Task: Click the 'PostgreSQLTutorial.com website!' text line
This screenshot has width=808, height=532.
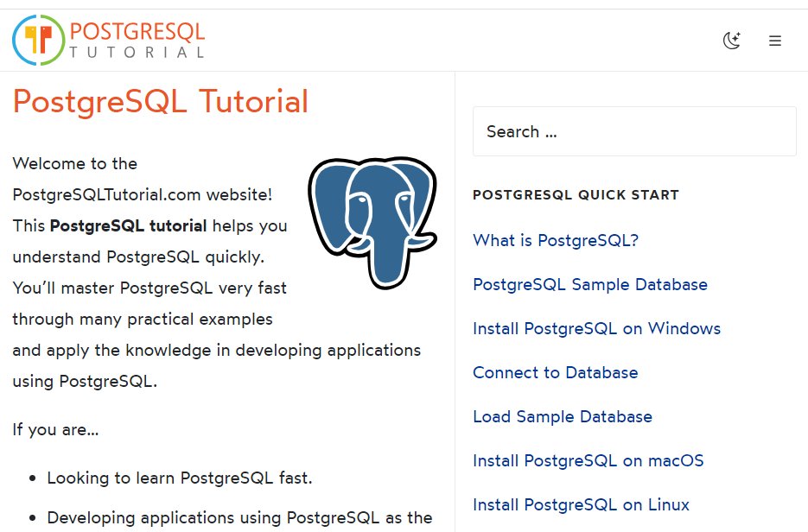Action: pyautogui.click(x=143, y=194)
